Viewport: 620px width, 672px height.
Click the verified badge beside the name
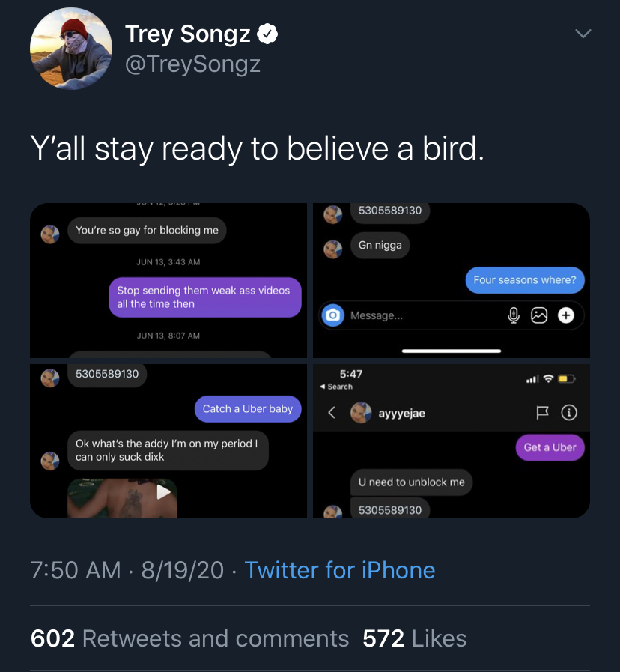click(x=268, y=34)
